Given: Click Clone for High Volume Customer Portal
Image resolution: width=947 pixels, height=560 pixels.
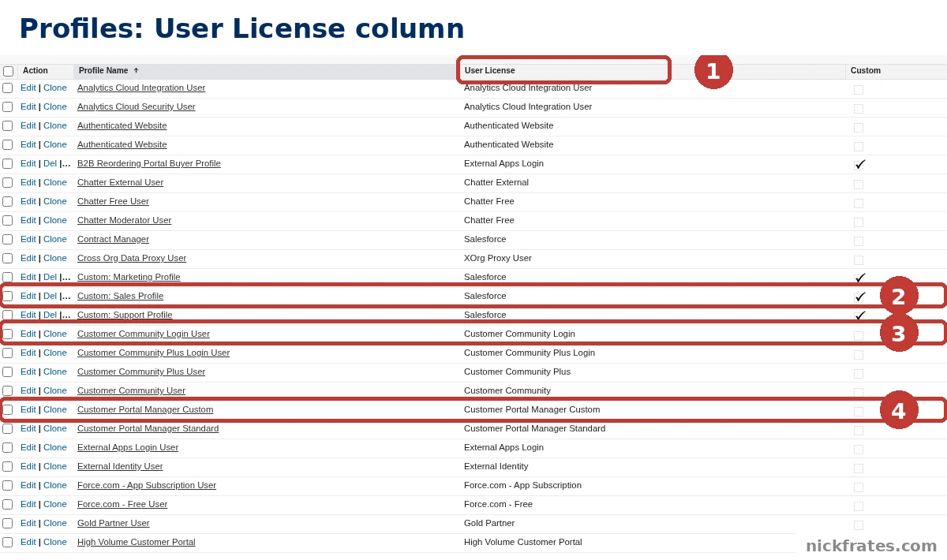Looking at the screenshot, I should point(55,542).
